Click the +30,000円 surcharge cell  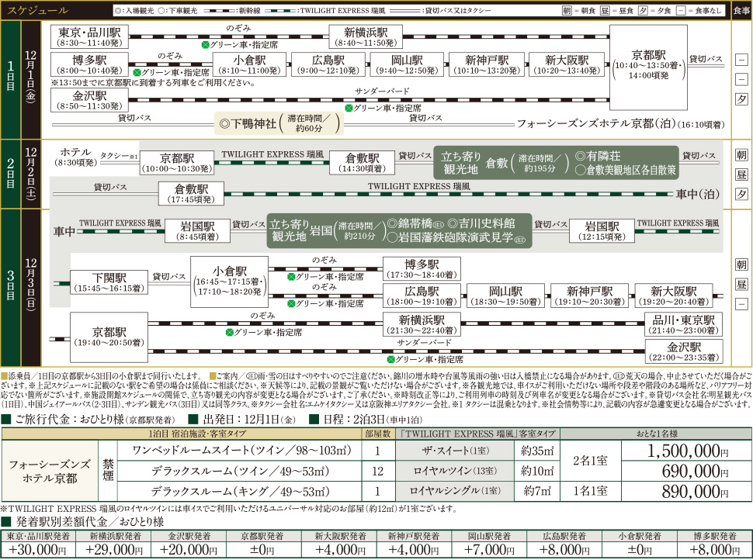(x=37, y=549)
